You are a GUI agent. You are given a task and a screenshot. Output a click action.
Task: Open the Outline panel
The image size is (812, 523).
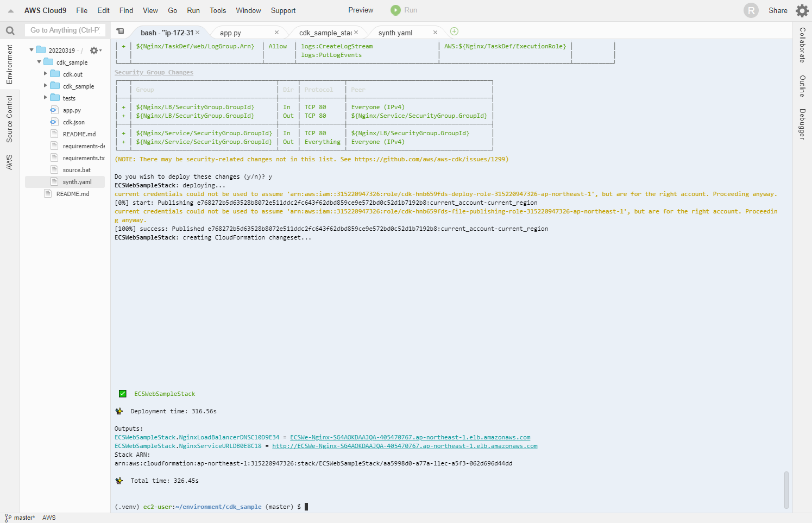802,86
